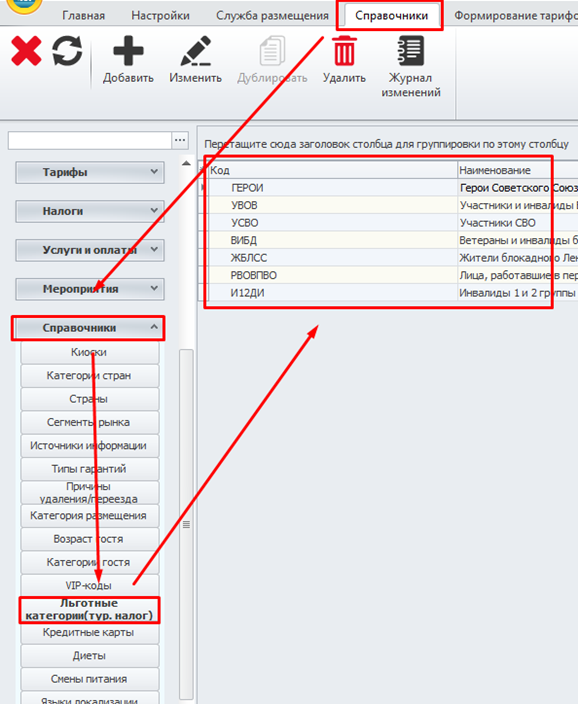The image size is (578, 704).
Task: Click the red X cancel icon
Action: [x=26, y=51]
